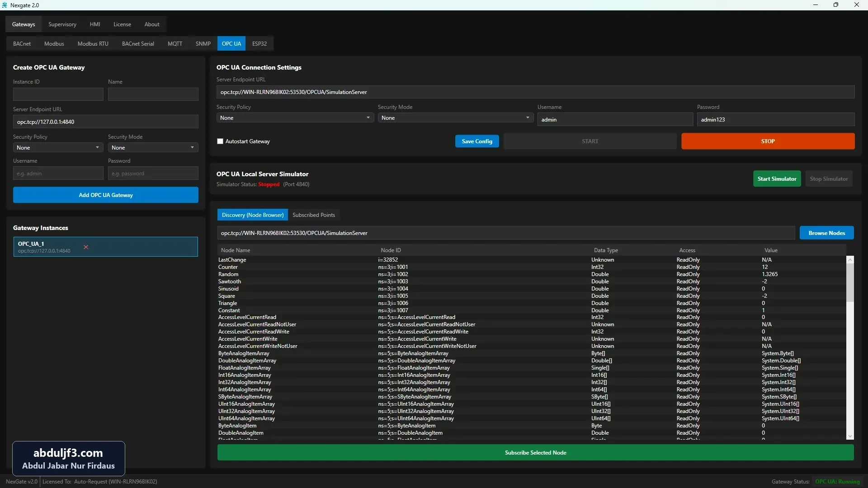Switch to the ESP32 protocol tab
Viewport: 868px width, 488px height.
[x=259, y=44]
